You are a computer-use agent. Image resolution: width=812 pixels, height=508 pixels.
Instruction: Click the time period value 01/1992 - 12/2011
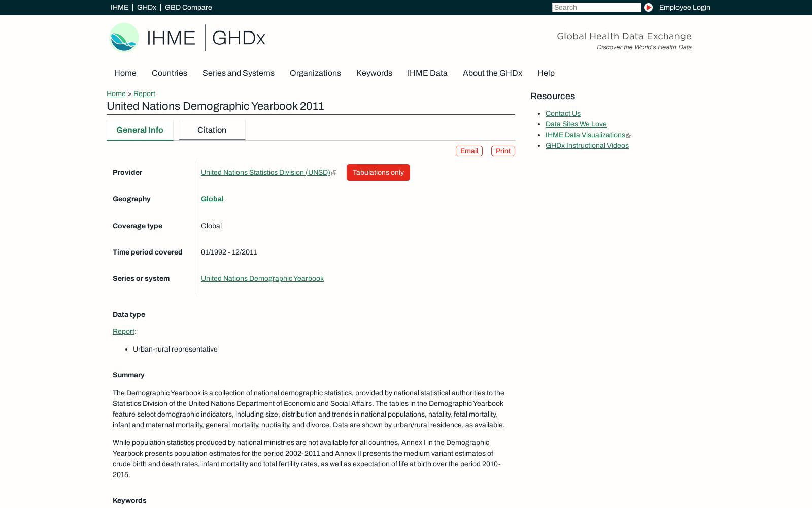tap(229, 252)
